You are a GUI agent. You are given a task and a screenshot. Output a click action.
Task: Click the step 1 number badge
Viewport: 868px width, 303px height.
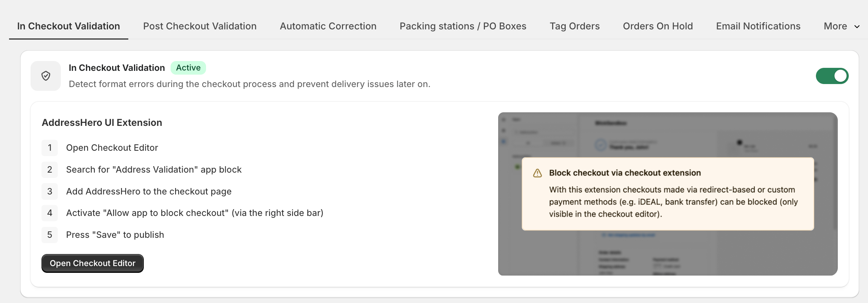coord(50,148)
